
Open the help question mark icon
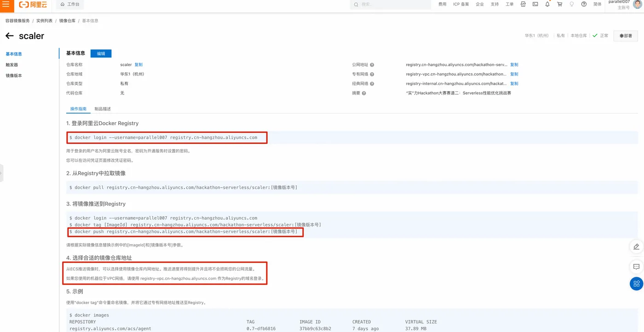584,4
